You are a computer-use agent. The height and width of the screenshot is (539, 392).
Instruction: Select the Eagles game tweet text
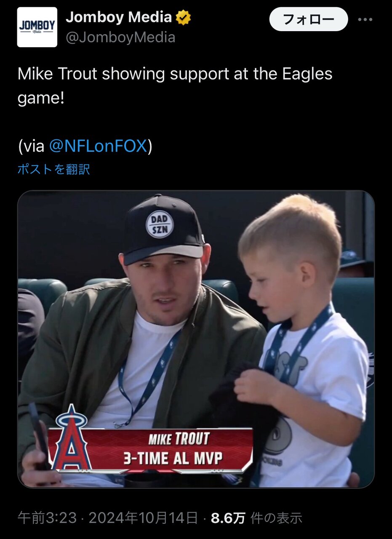(175, 85)
